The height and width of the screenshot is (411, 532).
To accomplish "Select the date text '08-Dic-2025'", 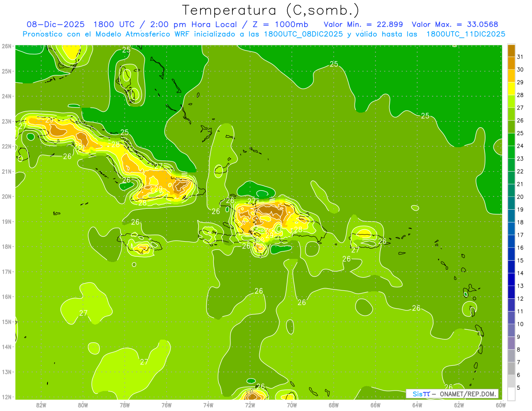I will [x=55, y=24].
